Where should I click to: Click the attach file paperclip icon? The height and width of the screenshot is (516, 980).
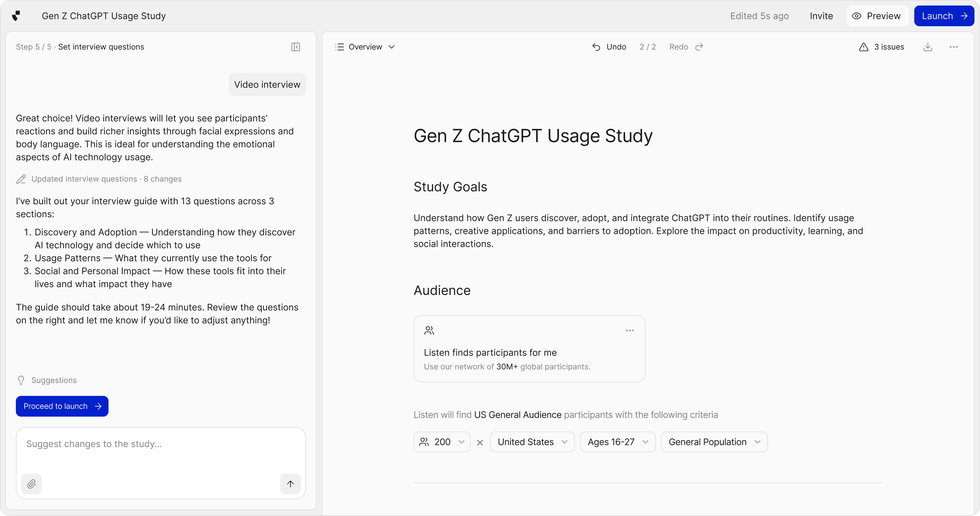point(32,484)
